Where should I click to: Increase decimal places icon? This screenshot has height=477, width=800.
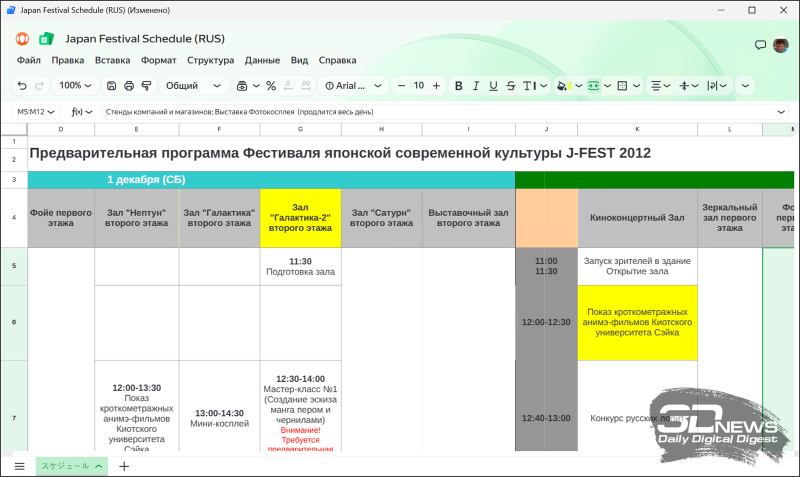click(x=306, y=86)
